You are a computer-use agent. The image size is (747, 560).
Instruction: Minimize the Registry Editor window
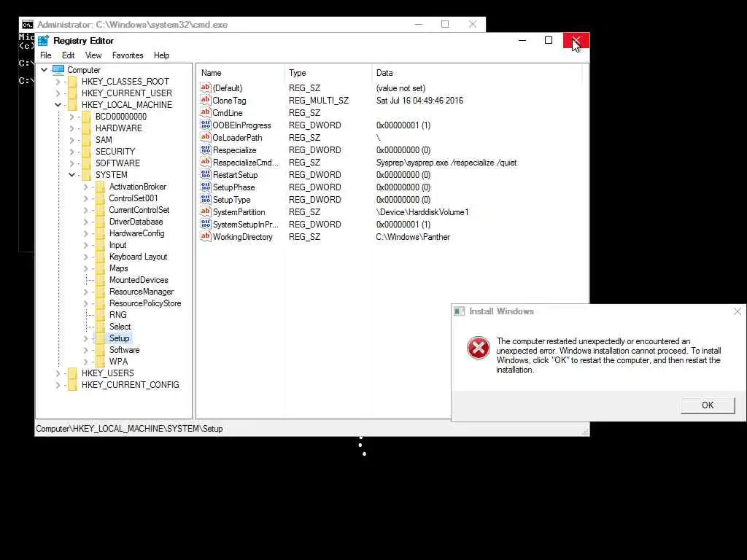(522, 41)
